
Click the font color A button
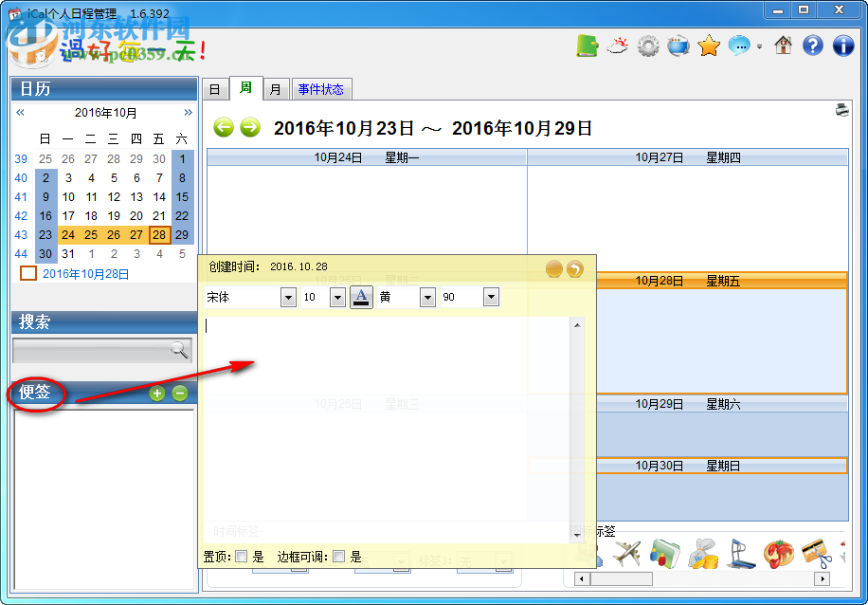click(x=361, y=298)
